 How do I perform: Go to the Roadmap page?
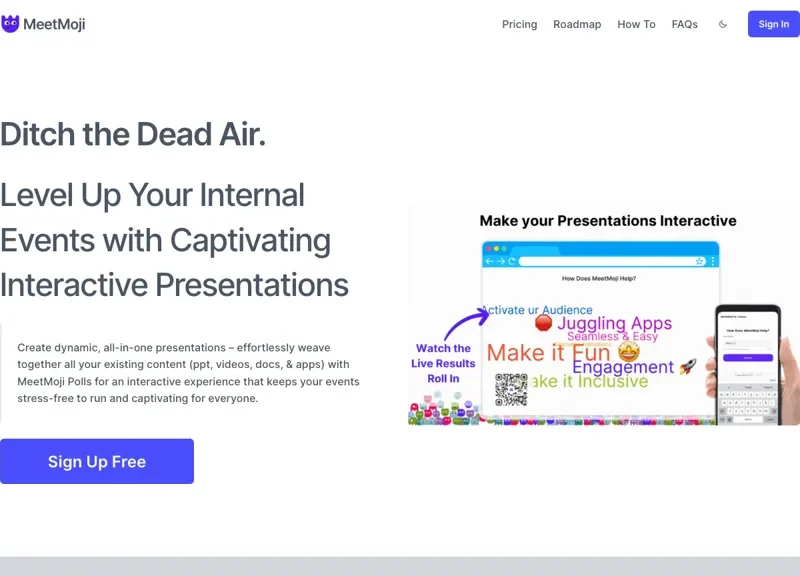click(577, 24)
